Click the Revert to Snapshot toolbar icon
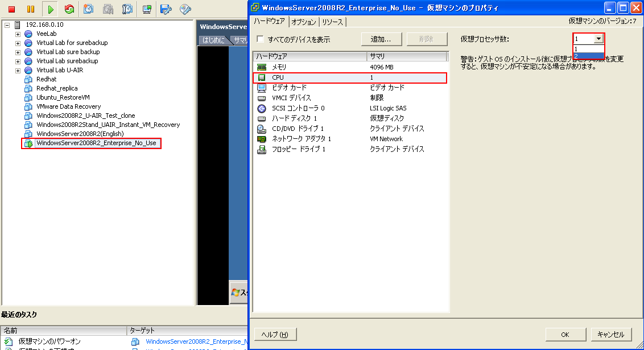The height and width of the screenshot is (350, 644). pyautogui.click(x=108, y=9)
